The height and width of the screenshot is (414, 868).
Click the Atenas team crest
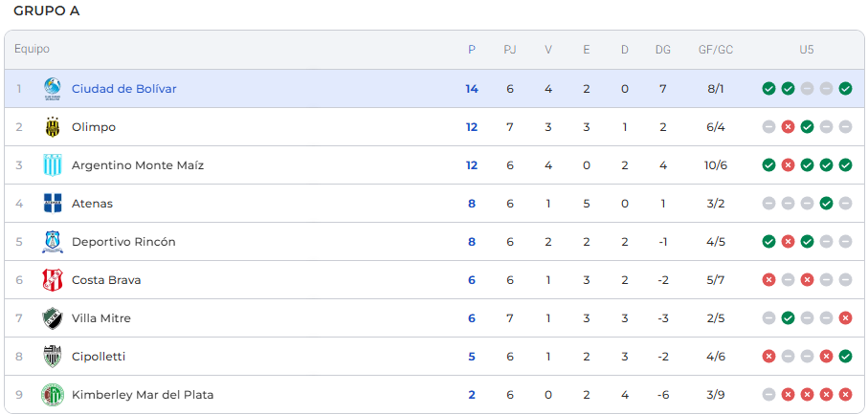click(x=52, y=204)
